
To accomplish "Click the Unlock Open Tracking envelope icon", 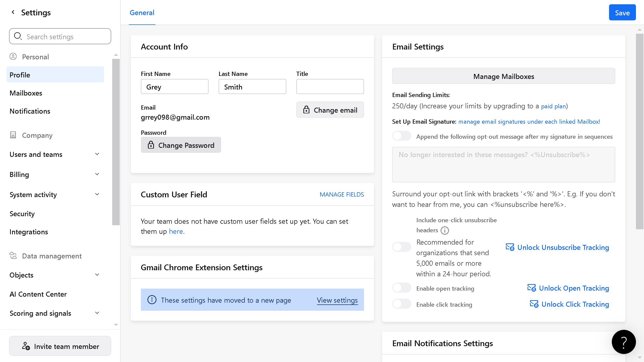I will click(x=531, y=288).
